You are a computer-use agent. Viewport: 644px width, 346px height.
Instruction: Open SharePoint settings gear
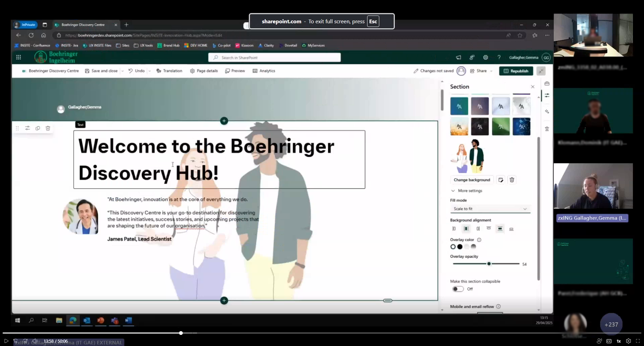click(485, 57)
